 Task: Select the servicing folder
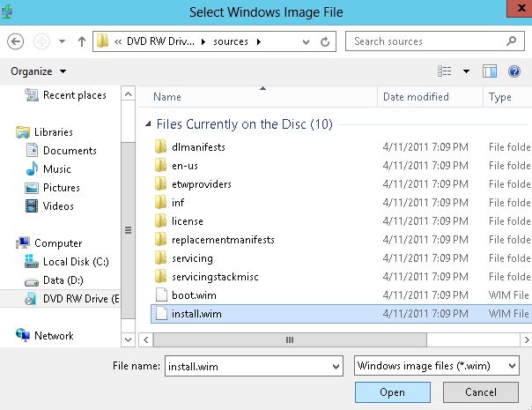[192, 258]
